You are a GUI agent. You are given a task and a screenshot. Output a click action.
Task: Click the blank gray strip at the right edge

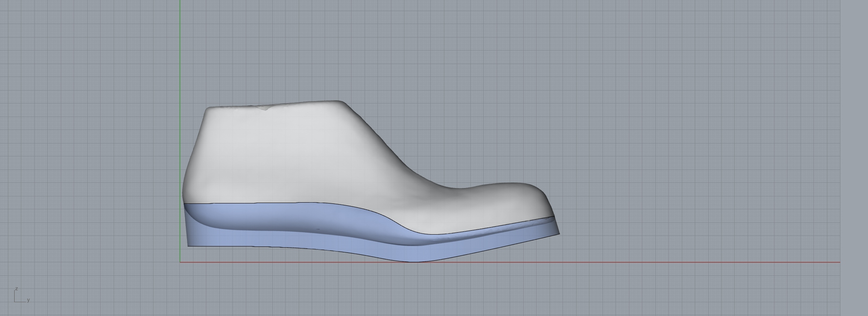[854, 158]
